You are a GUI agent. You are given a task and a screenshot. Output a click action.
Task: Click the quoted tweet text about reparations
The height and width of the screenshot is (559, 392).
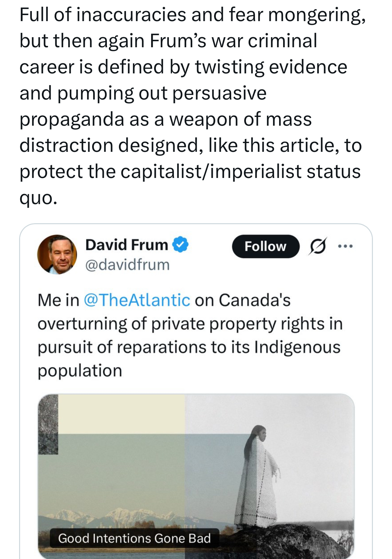(189, 335)
